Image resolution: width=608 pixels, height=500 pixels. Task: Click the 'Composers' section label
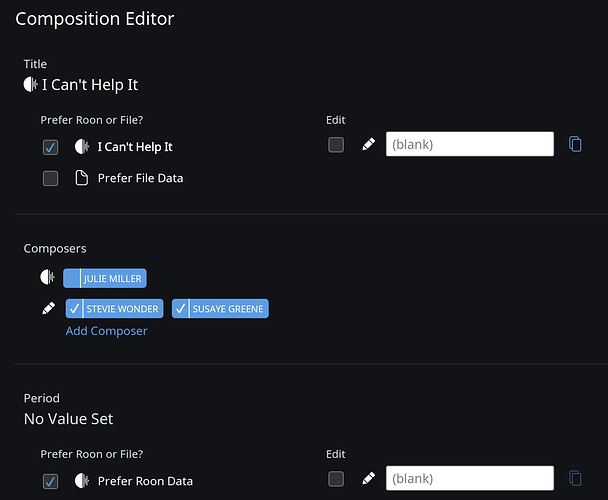tap(55, 249)
